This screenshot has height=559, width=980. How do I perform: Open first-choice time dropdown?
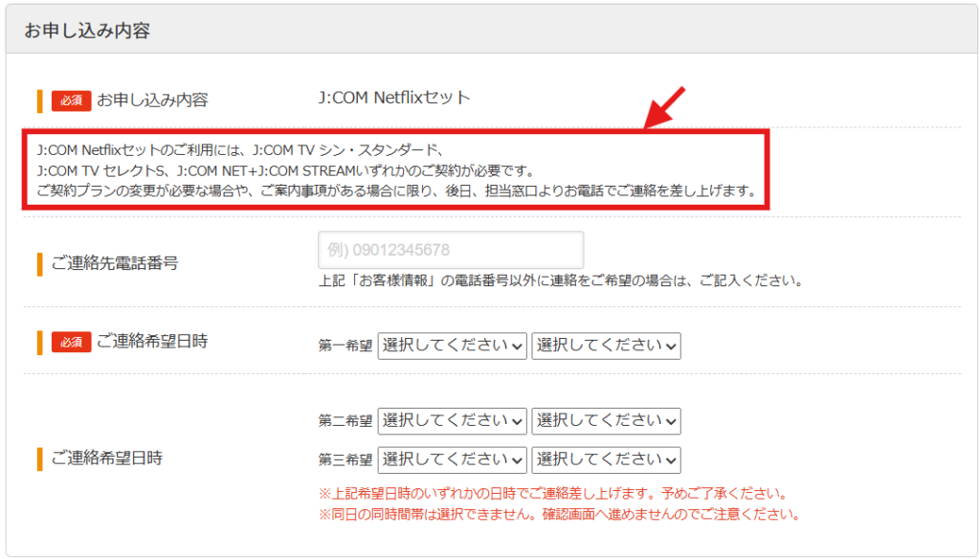click(606, 346)
